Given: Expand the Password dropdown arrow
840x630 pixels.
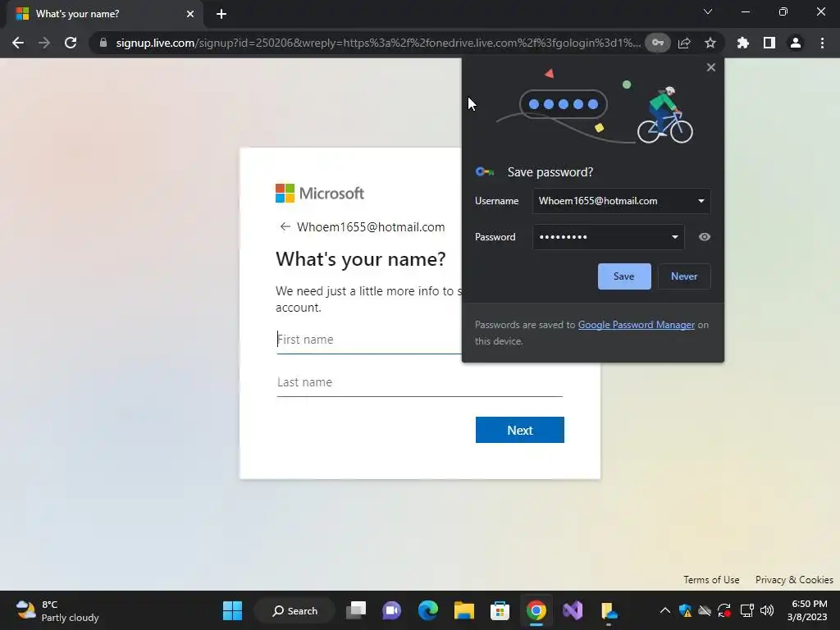Looking at the screenshot, I should pos(674,237).
